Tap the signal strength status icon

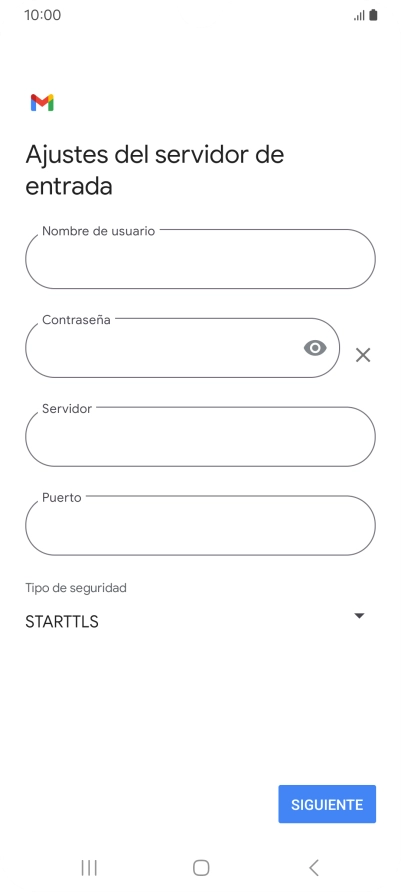click(x=359, y=15)
